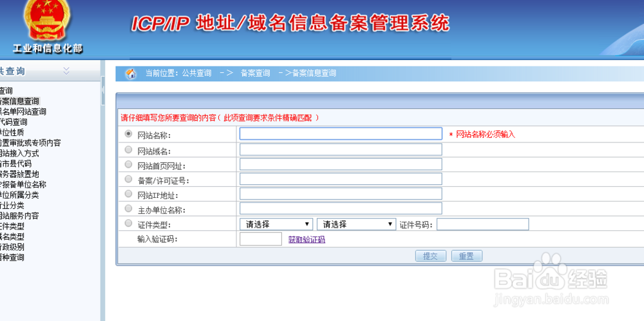
Task: Open 语种查询 in the sidebar
Action: click(12, 257)
